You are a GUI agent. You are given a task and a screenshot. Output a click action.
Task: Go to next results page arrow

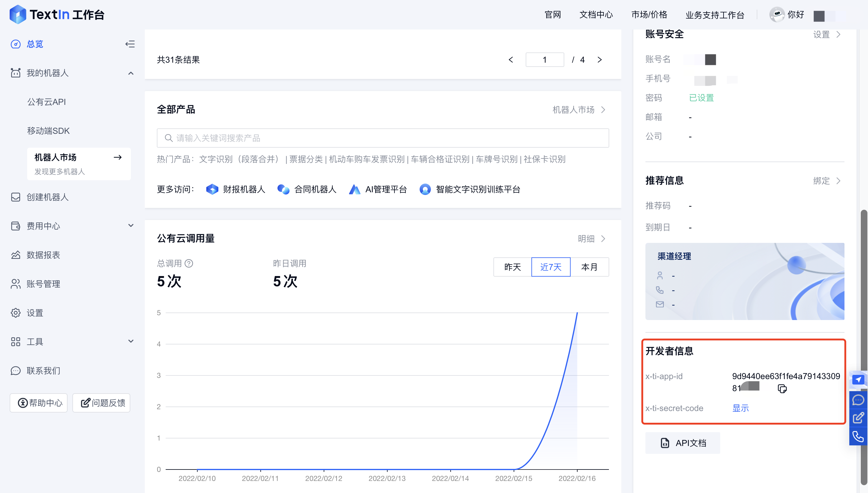tap(600, 60)
